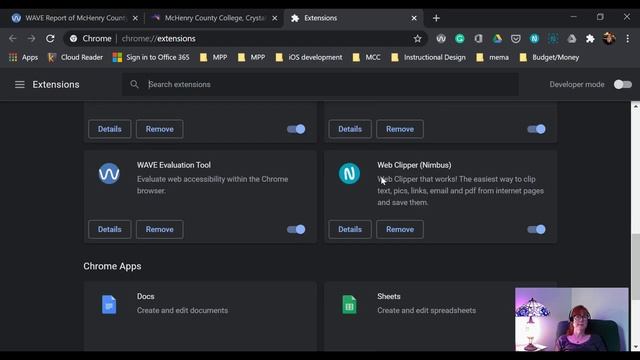Open a new browser tab
Image resolution: width=640 pixels, height=360 pixels.
436,18
